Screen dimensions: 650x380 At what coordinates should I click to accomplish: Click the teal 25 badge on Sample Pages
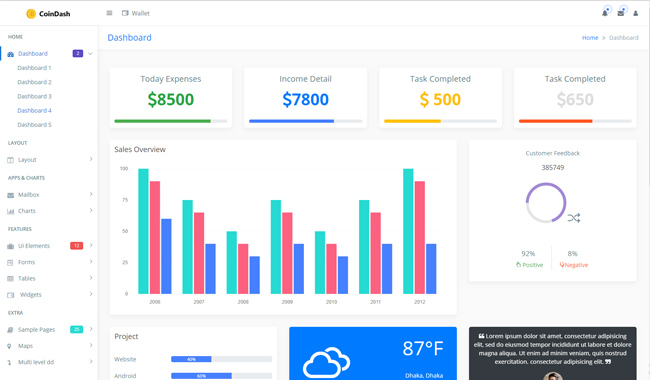77,329
